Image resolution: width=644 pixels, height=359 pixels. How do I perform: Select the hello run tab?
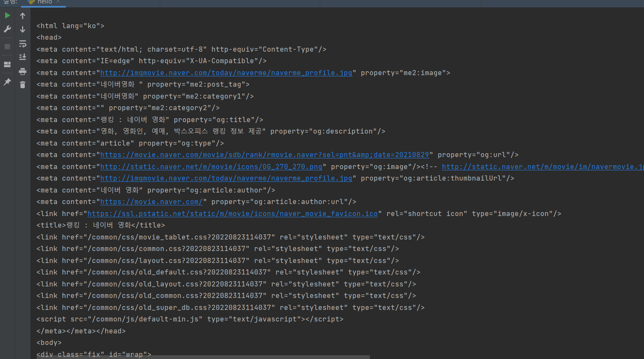point(44,2)
